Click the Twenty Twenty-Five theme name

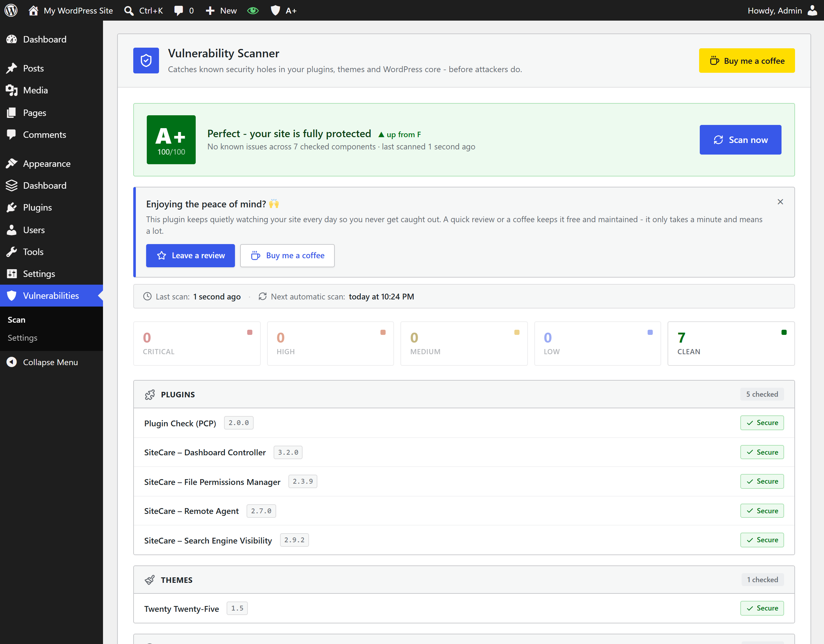[182, 609]
